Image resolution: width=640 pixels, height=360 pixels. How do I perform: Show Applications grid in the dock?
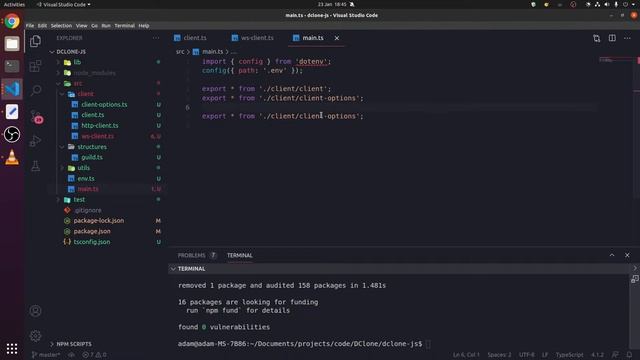12,348
